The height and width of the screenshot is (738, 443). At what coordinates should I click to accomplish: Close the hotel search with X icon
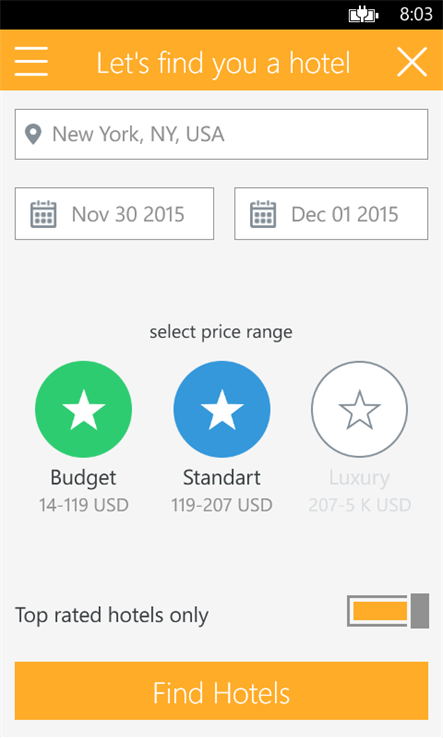pos(412,61)
